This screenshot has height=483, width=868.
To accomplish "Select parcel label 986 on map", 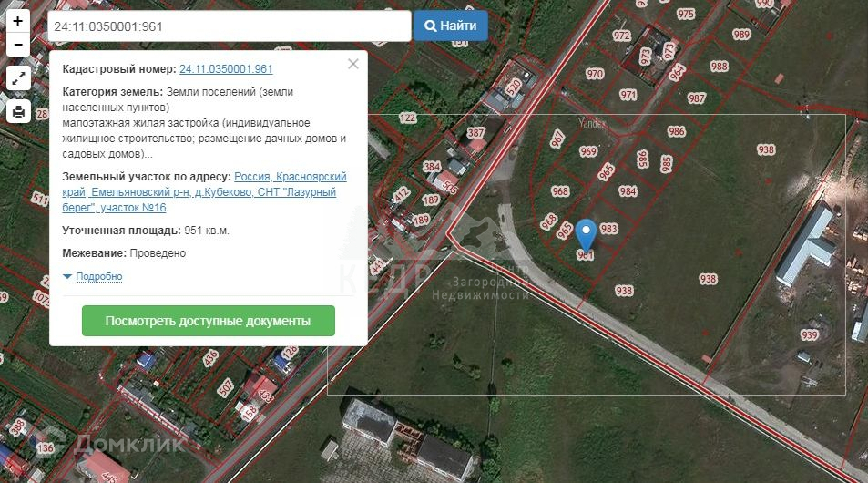I will click(x=677, y=131).
